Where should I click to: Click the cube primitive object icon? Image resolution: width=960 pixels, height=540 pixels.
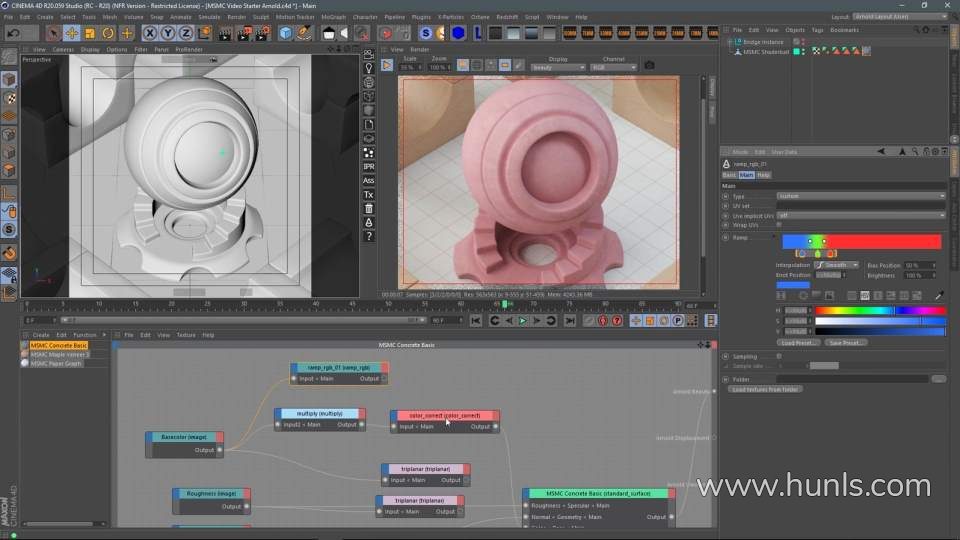pos(286,33)
